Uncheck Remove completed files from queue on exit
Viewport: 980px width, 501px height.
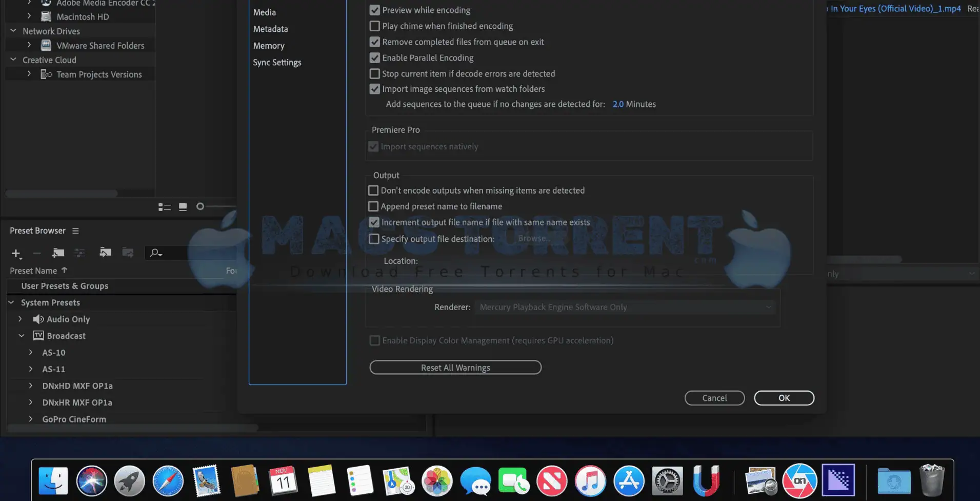point(375,42)
